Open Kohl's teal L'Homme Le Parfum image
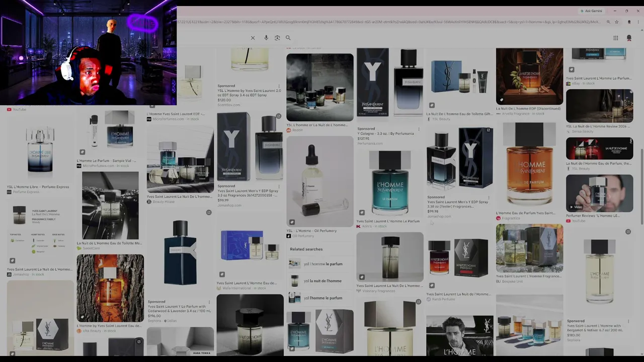 [x=390, y=184]
